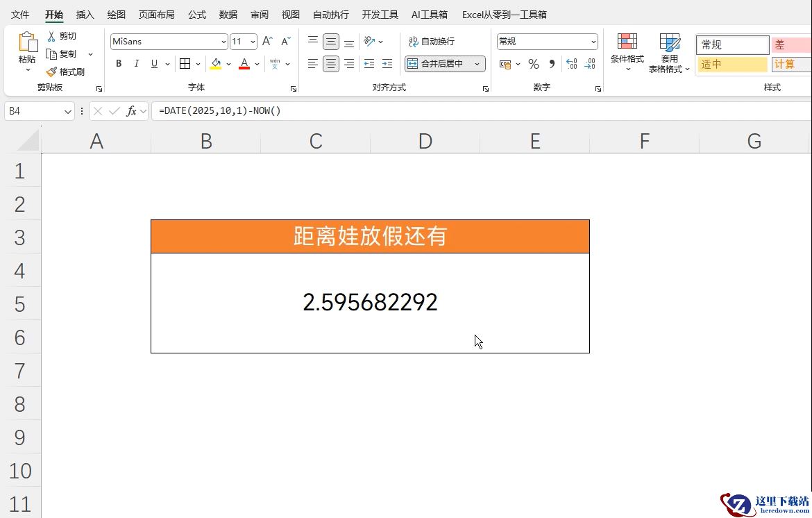Expand the number format 常规 dropdown

pos(593,42)
